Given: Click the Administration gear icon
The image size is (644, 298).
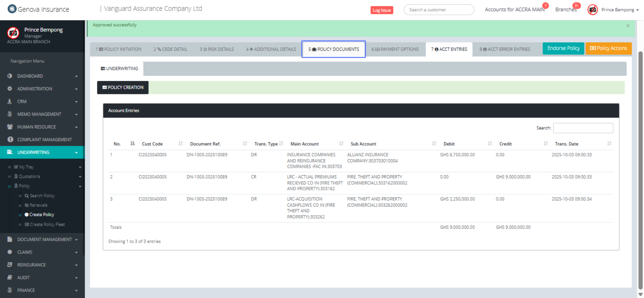Looking at the screenshot, I should click(10, 89).
